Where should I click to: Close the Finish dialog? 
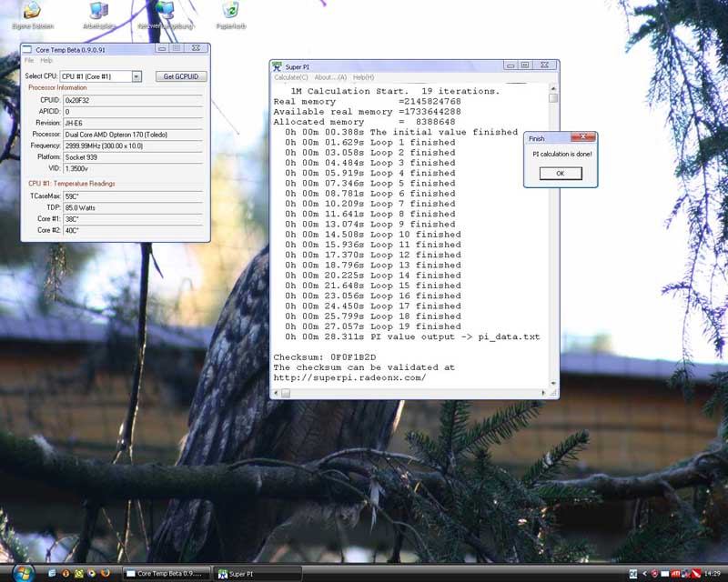583,136
